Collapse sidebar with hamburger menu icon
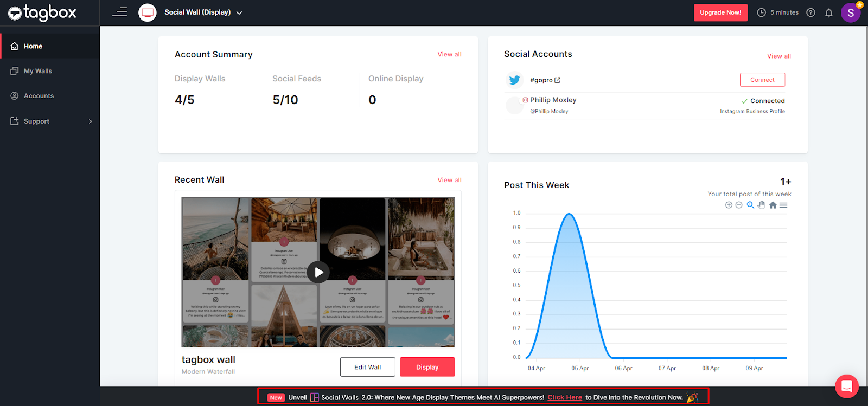Viewport: 868px width, 406px height. click(x=120, y=12)
